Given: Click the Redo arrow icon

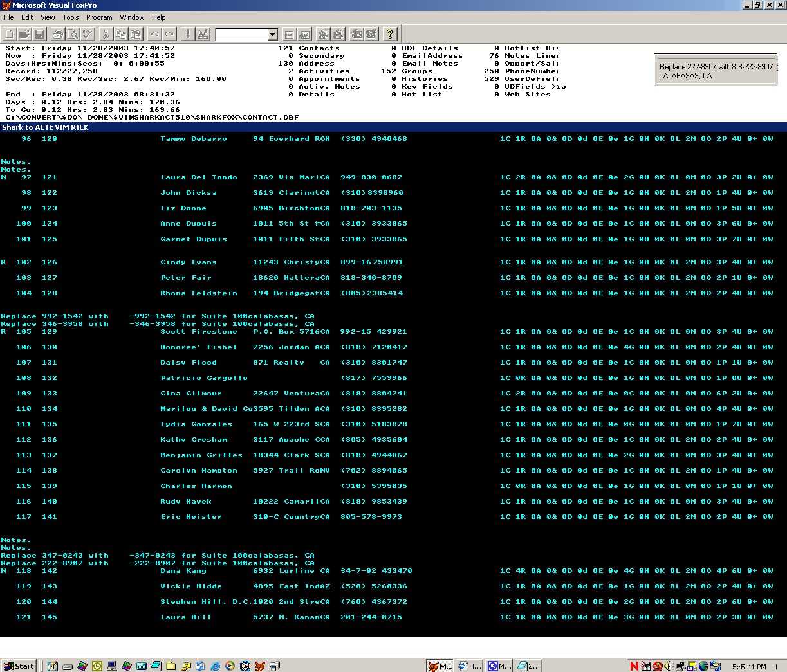Looking at the screenshot, I should (x=169, y=34).
